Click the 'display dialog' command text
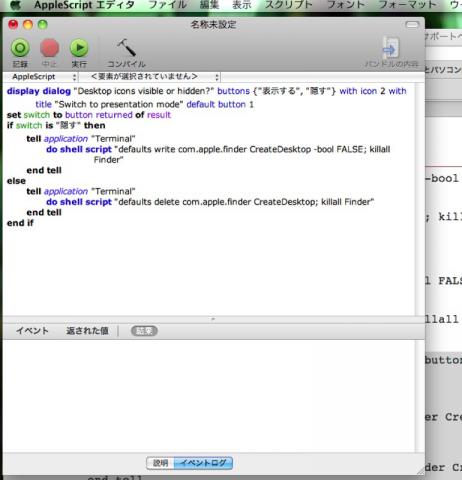This screenshot has width=462, height=480. [39, 91]
